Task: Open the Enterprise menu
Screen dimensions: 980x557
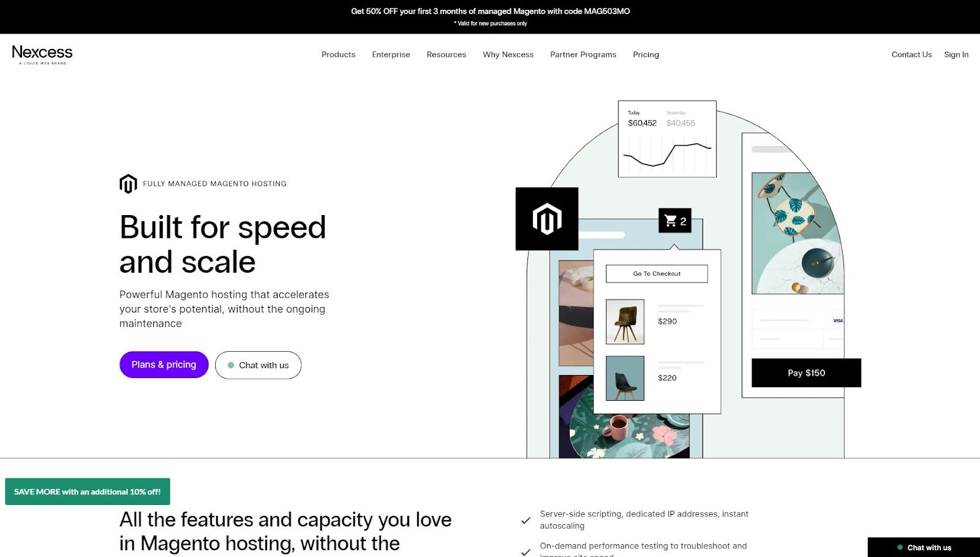Action: [x=391, y=55]
